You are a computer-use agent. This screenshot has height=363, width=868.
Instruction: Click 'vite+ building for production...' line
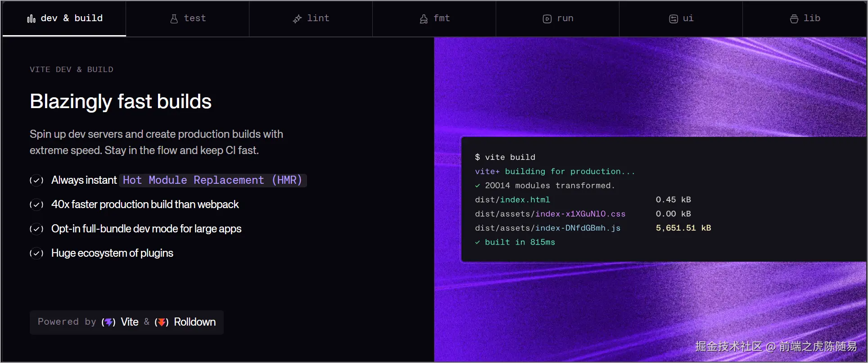point(555,171)
